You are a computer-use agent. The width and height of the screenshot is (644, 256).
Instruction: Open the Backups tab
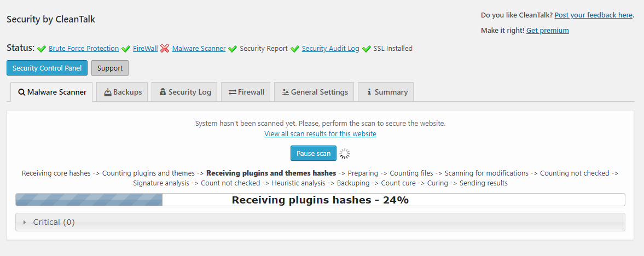(x=122, y=92)
